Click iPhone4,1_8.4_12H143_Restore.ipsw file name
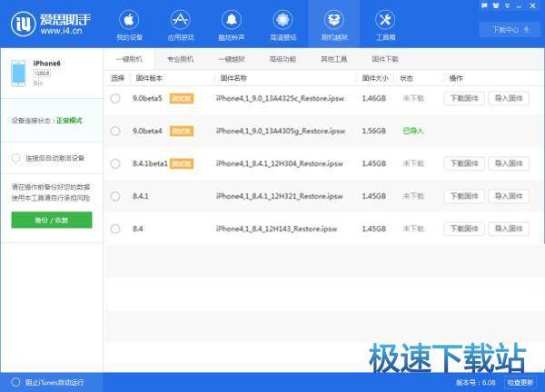This screenshot has height=392, width=545. click(276, 229)
